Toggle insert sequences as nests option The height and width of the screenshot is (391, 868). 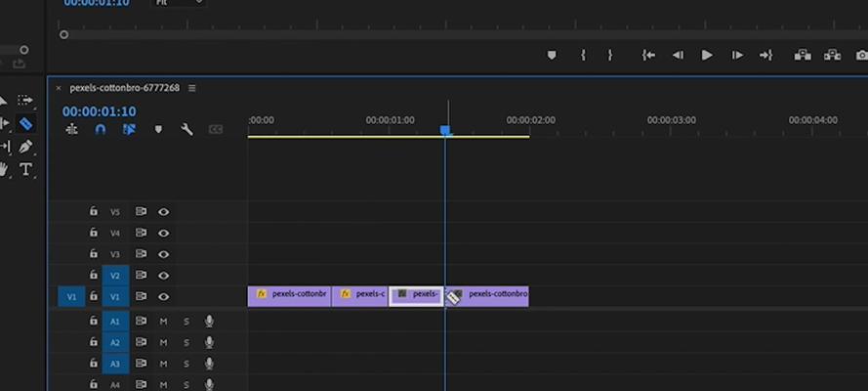click(71, 130)
